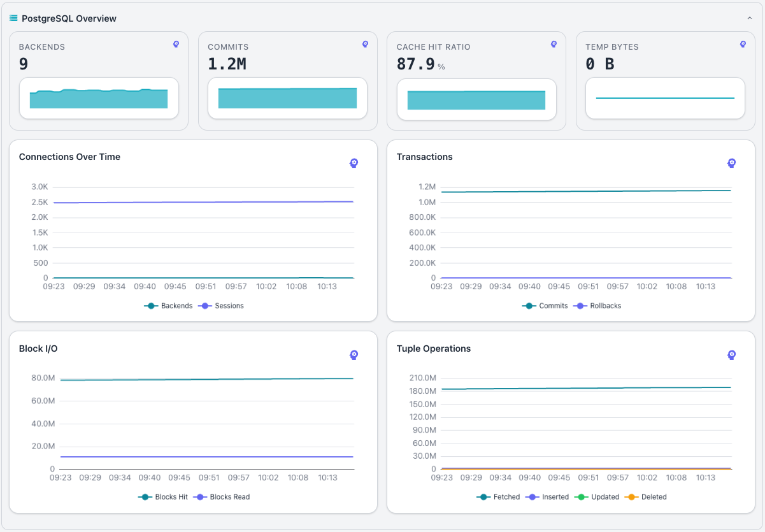
Task: Click the 10:13 time label in Connections chart
Action: pos(327,287)
